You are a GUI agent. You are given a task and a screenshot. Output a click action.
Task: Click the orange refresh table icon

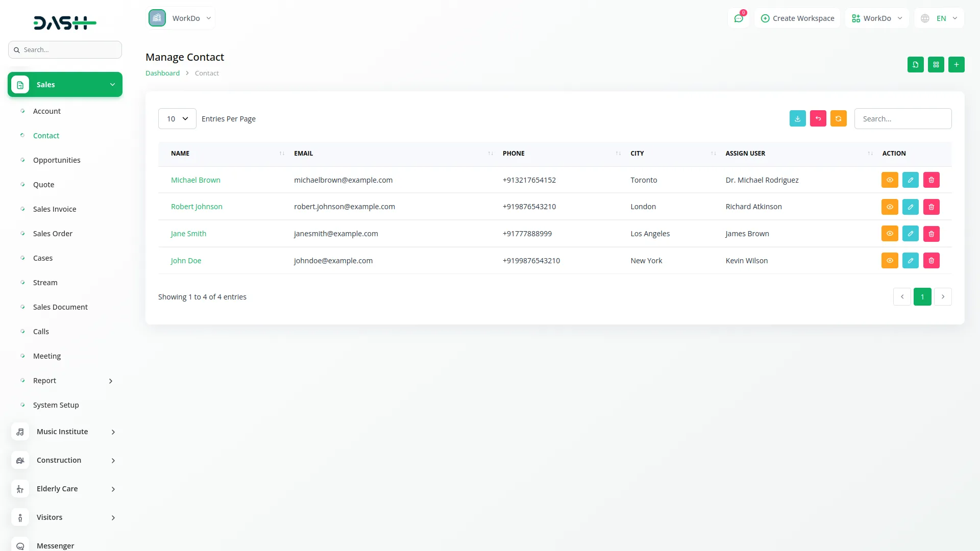pyautogui.click(x=838, y=118)
